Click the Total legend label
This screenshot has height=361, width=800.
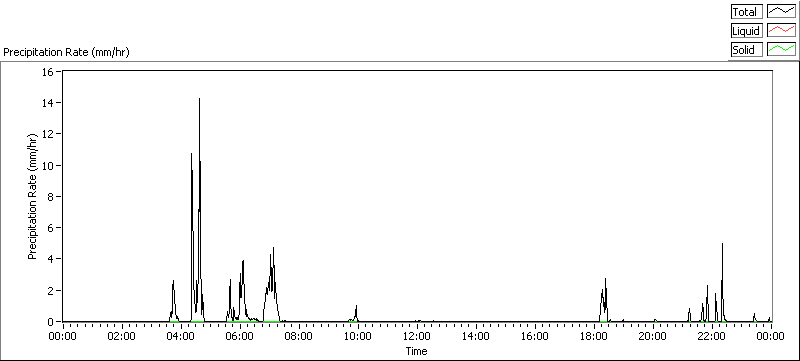[x=746, y=12]
